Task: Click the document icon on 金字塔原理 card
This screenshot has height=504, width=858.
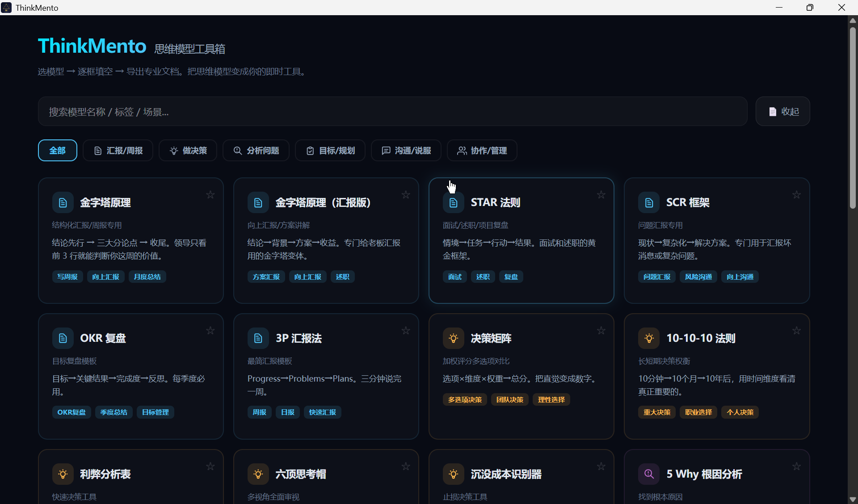Action: click(x=63, y=203)
